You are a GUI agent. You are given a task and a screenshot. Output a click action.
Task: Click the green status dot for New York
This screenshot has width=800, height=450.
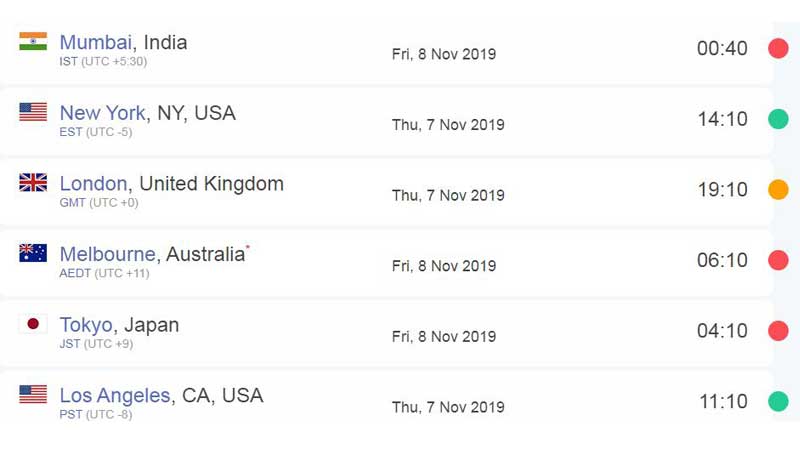point(778,119)
